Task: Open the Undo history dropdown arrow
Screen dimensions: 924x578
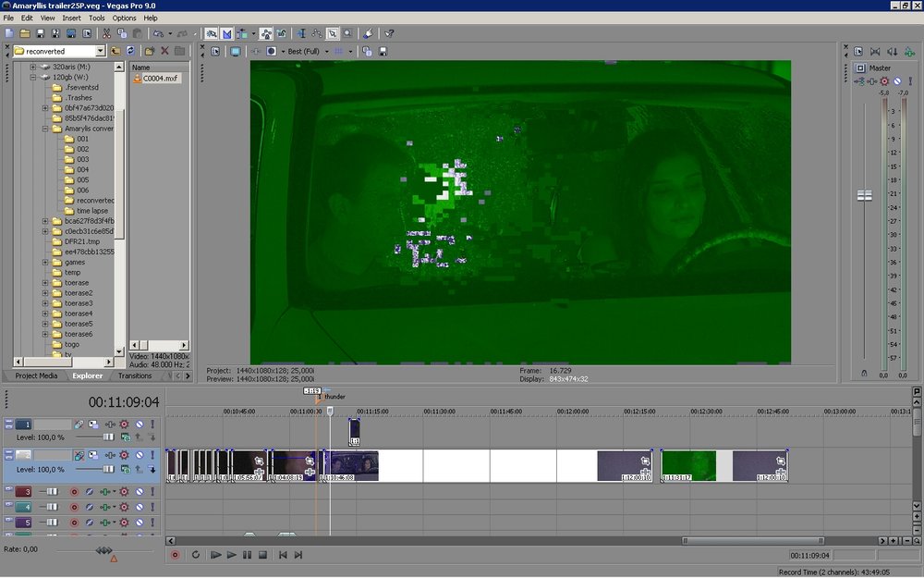Action: (x=170, y=33)
